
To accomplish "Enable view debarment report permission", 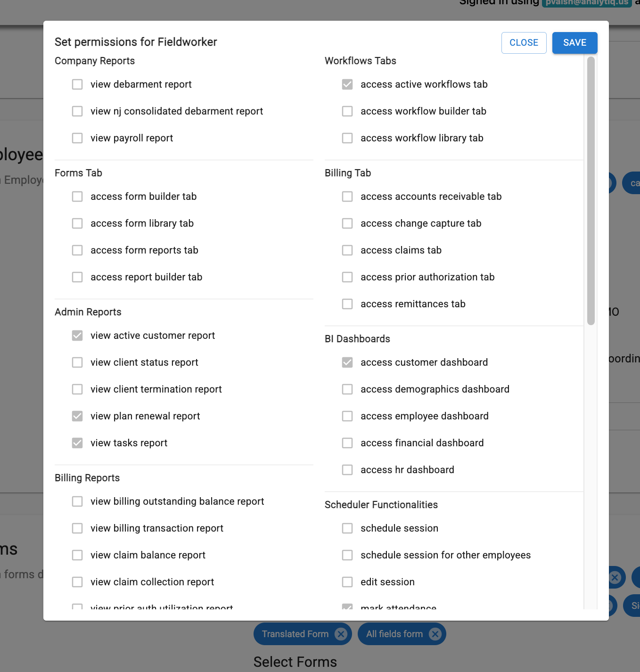I will coord(77,84).
